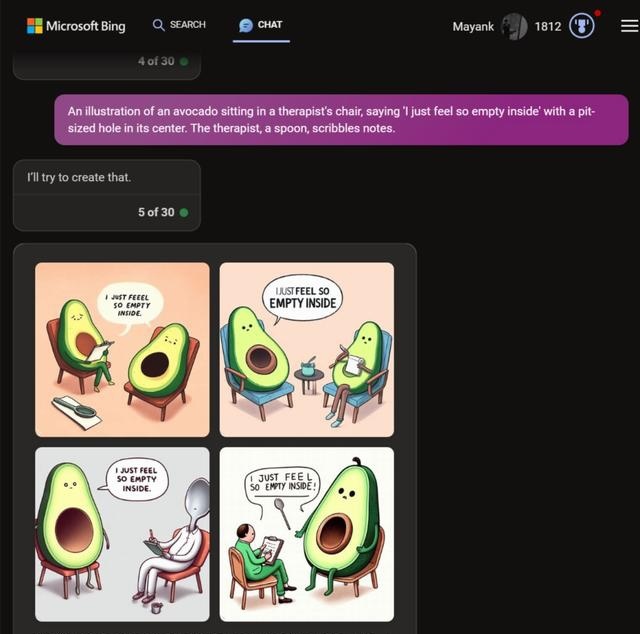Screen dimensions: 640x634
Task: Switch to the SEARCH tab
Action: [x=179, y=25]
